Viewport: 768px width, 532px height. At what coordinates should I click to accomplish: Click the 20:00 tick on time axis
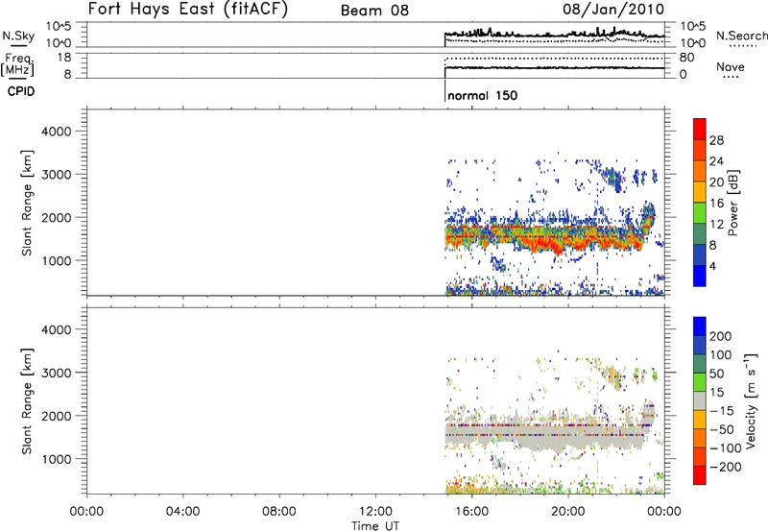point(568,511)
